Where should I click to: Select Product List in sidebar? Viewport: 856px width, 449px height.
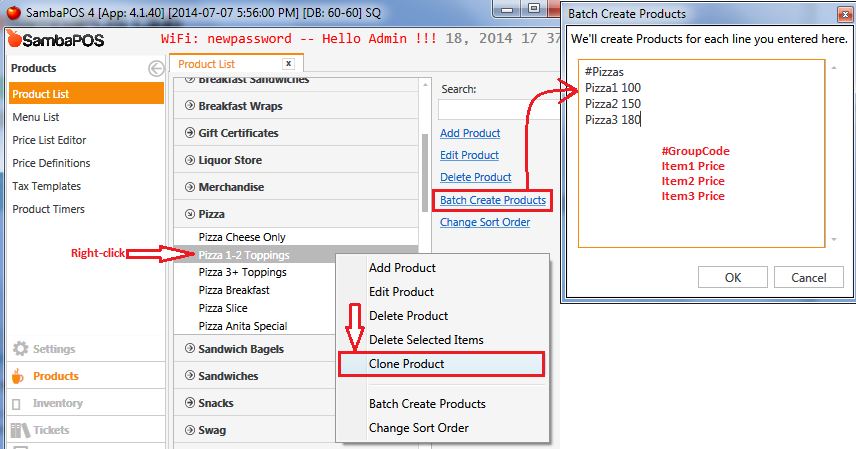coord(86,93)
